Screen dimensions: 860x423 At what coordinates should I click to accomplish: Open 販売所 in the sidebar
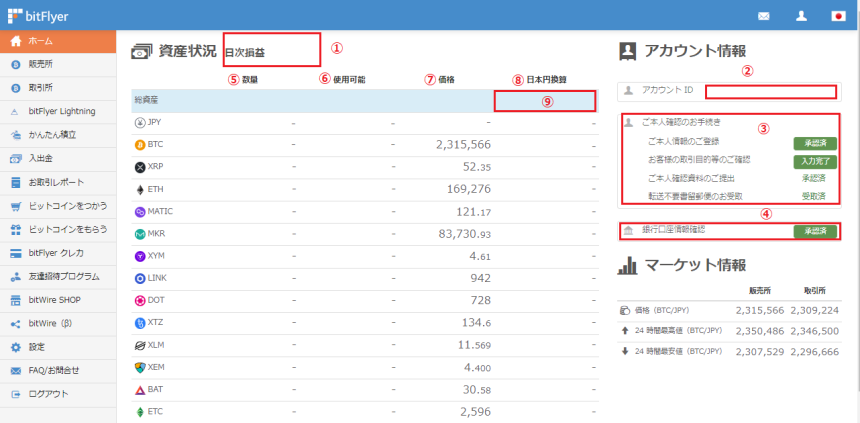pyautogui.click(x=58, y=65)
